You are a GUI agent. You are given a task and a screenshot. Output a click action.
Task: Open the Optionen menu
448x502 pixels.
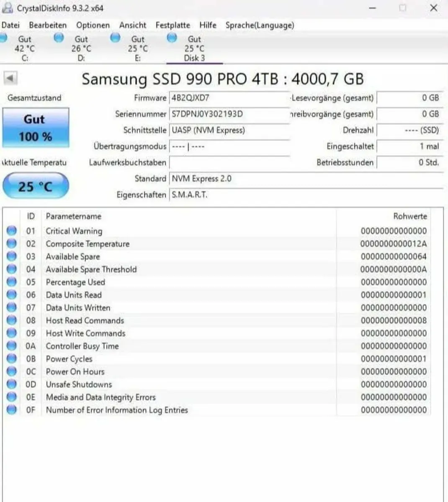point(93,25)
